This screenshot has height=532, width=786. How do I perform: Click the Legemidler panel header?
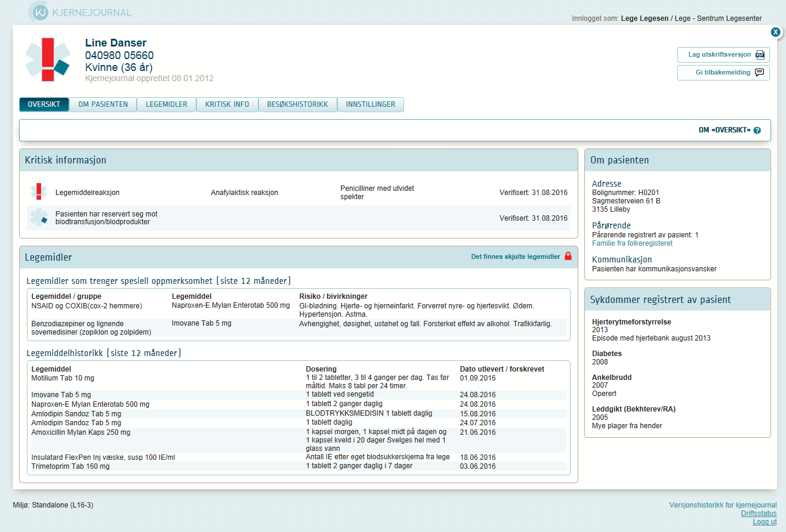[298, 257]
